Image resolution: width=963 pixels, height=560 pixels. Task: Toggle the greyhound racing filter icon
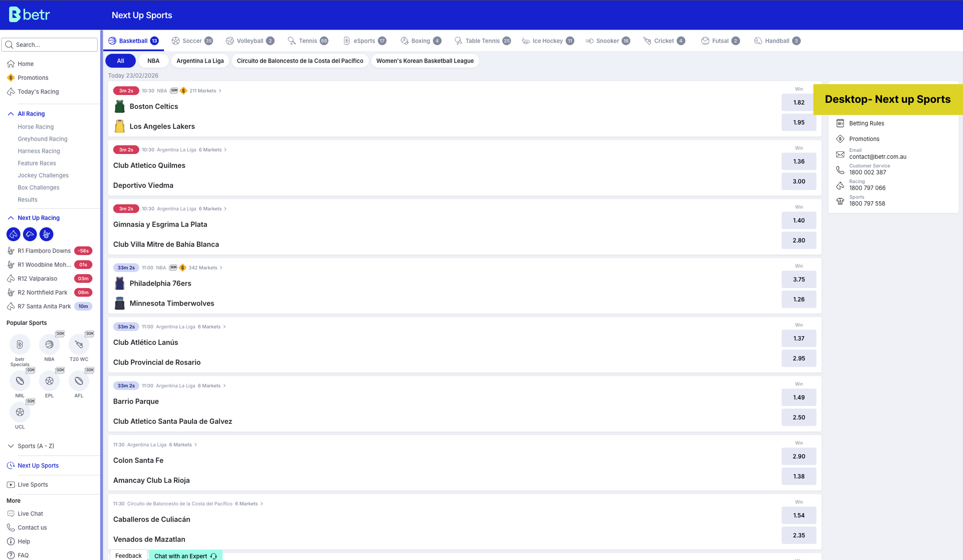click(x=30, y=234)
